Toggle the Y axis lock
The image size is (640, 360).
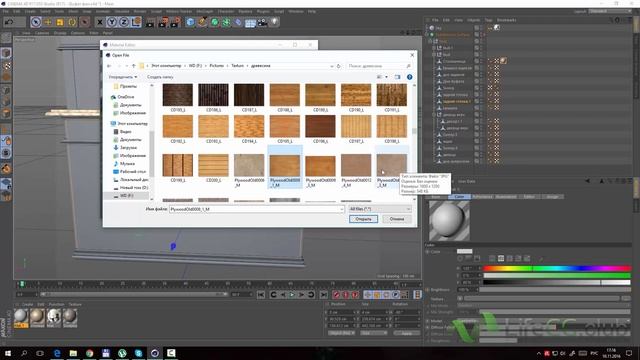tap(111, 22)
